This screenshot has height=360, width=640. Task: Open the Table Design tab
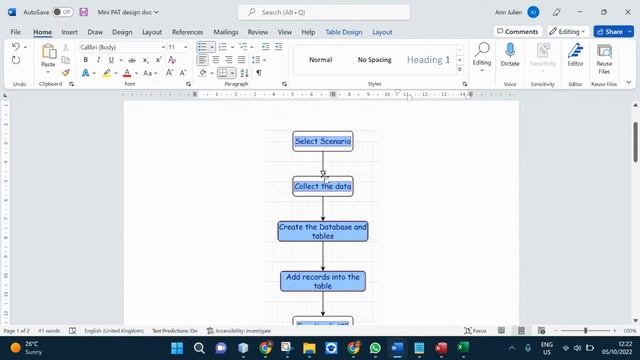[x=344, y=32]
